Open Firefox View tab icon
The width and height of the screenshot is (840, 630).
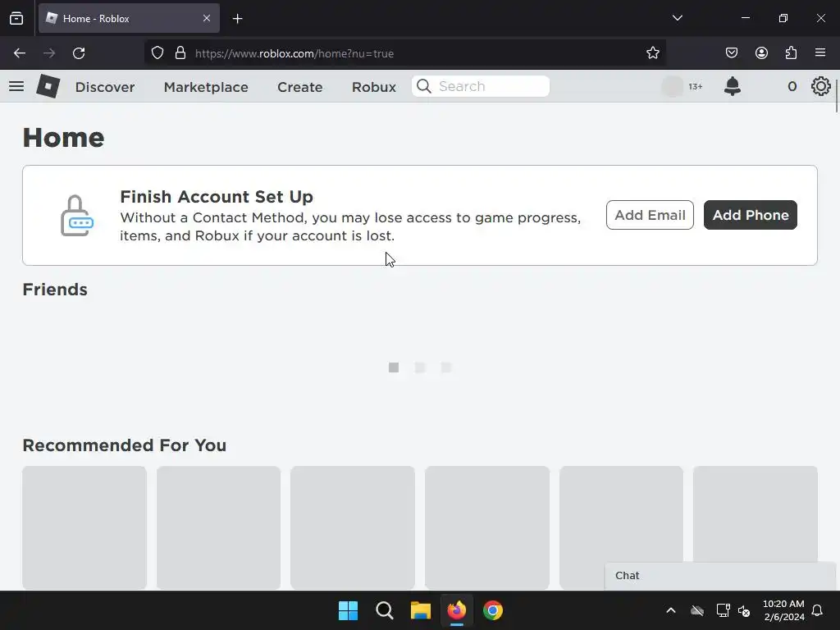(x=16, y=18)
